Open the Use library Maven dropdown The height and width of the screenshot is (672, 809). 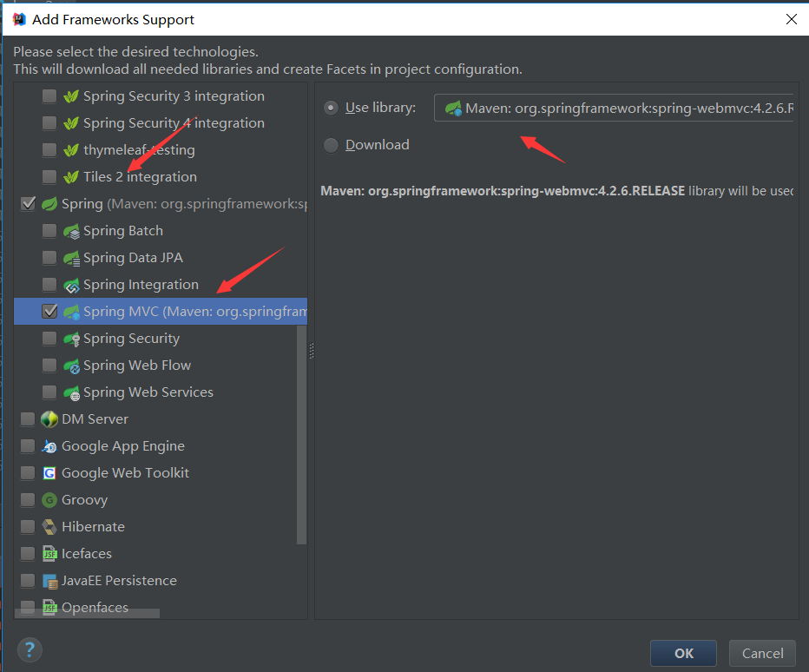[x=614, y=108]
